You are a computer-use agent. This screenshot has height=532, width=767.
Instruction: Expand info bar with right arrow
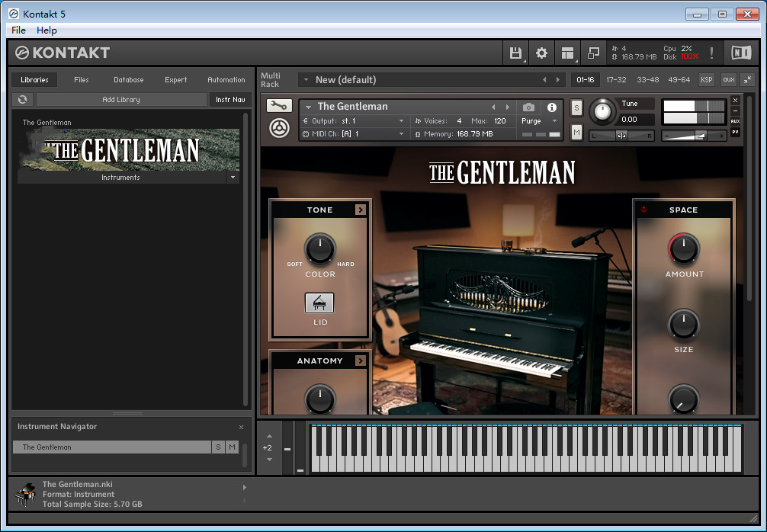pyautogui.click(x=245, y=488)
